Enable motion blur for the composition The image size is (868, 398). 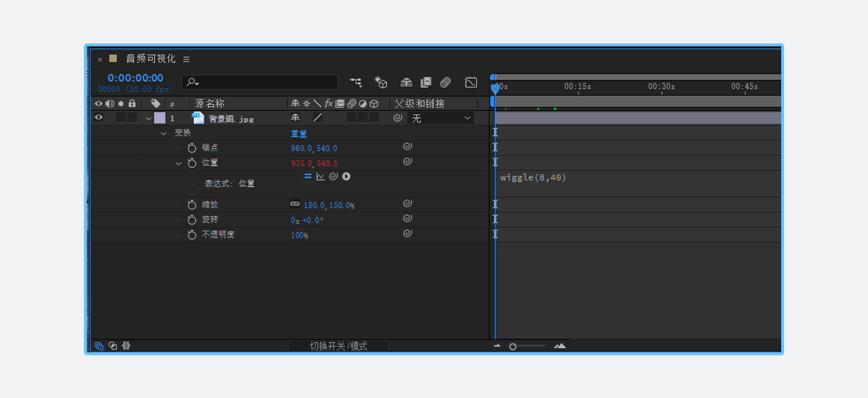tap(446, 82)
